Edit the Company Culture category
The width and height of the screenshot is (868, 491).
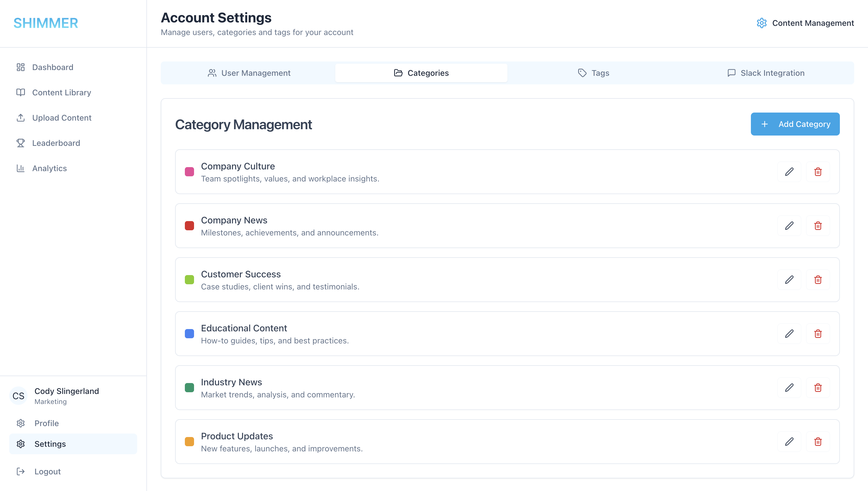789,172
